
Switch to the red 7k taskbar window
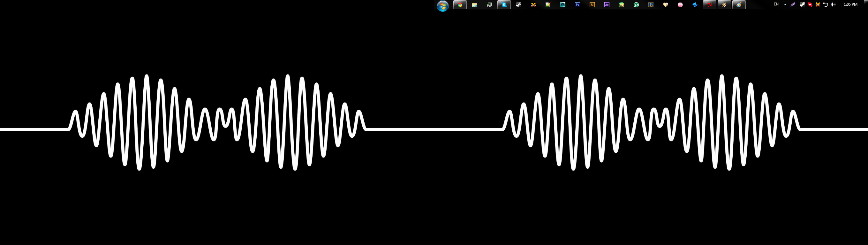710,5
